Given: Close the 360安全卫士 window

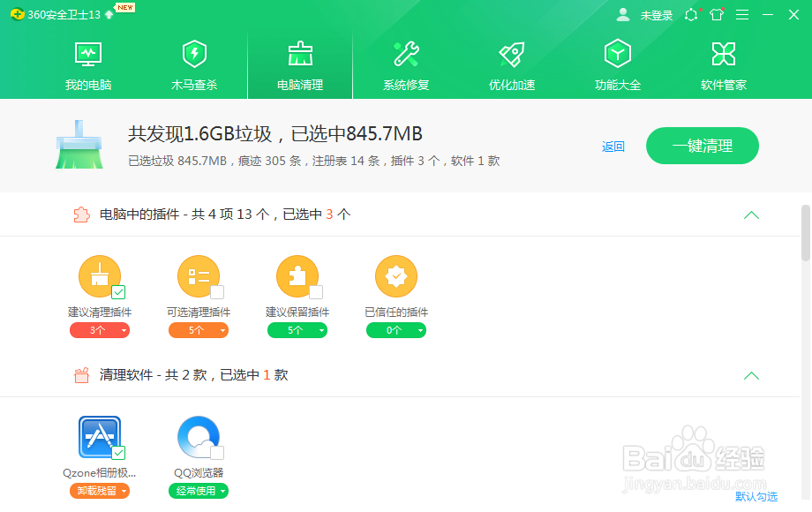Looking at the screenshot, I should pos(793,14).
